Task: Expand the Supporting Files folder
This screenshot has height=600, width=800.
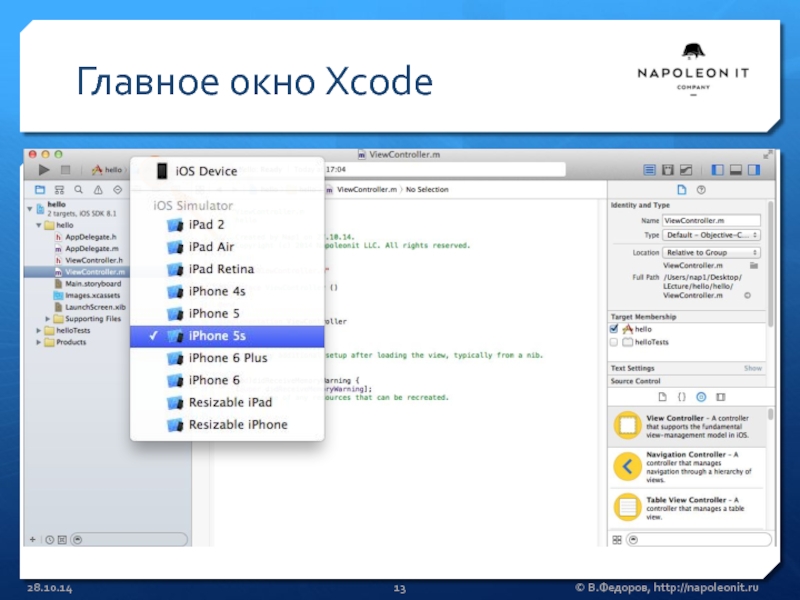Action: tap(47, 319)
